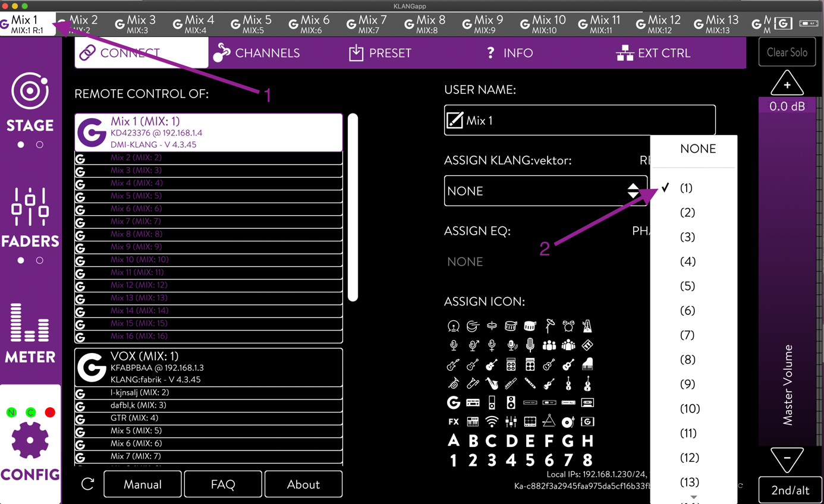Select Mix 10 (MIX: 10) in the device list
Viewport: 824px width, 504px height.
[x=209, y=260]
